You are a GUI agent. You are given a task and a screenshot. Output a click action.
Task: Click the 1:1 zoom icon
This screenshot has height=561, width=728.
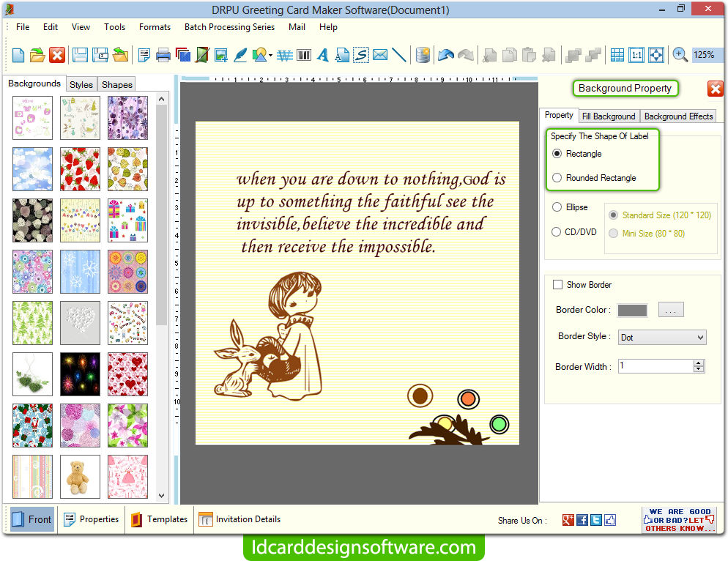tap(636, 54)
